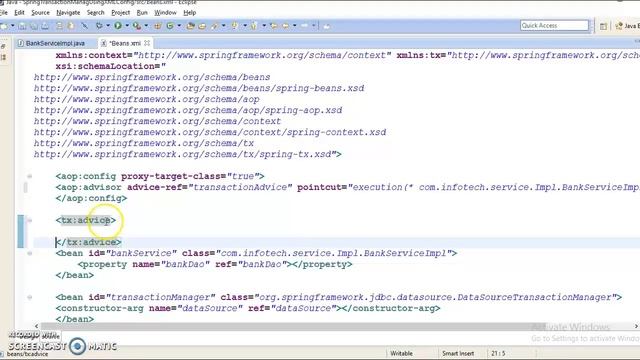The height and width of the screenshot is (360, 640).
Task: Click the Quick Access search field
Action: [x=554, y=25]
